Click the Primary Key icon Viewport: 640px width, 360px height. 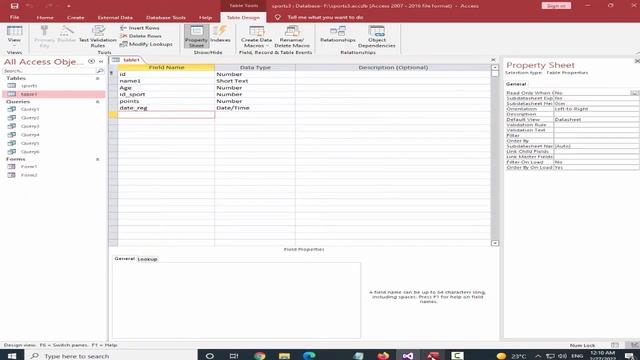point(44,36)
